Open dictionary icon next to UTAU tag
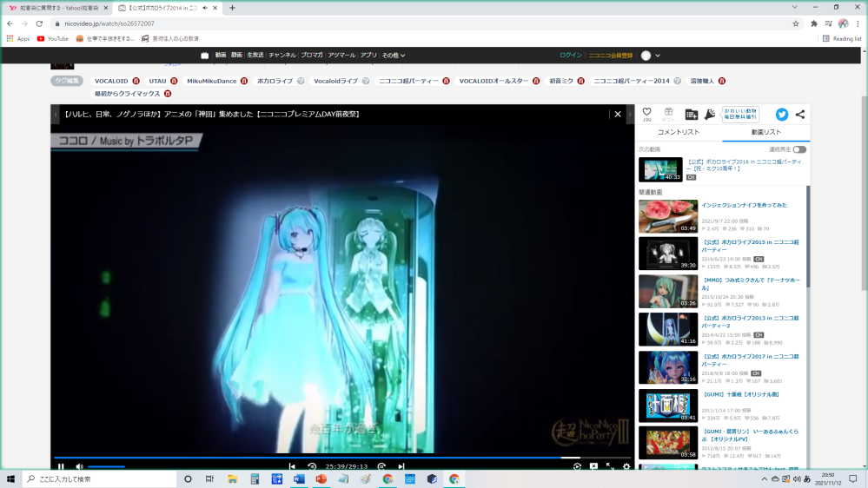Screen dimensions: 868x488 [174, 81]
